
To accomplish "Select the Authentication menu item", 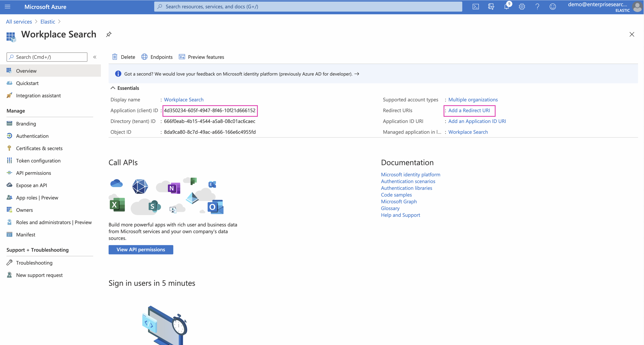I will 32,136.
